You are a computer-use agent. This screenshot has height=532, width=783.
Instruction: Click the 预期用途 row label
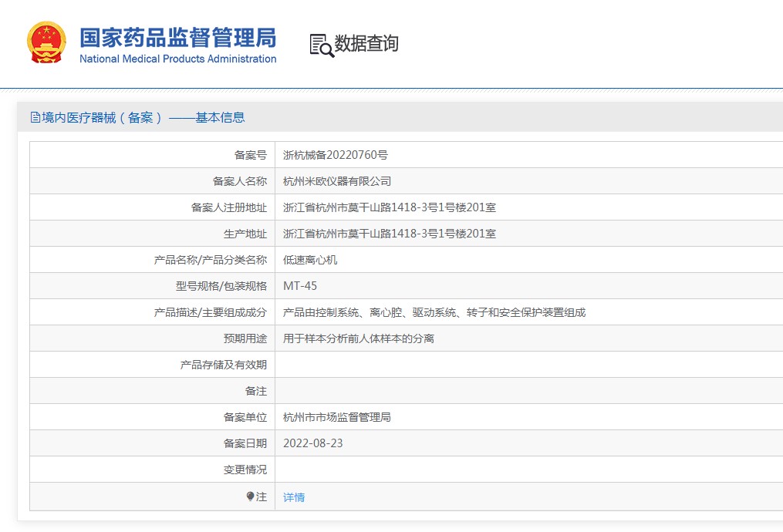click(x=245, y=338)
